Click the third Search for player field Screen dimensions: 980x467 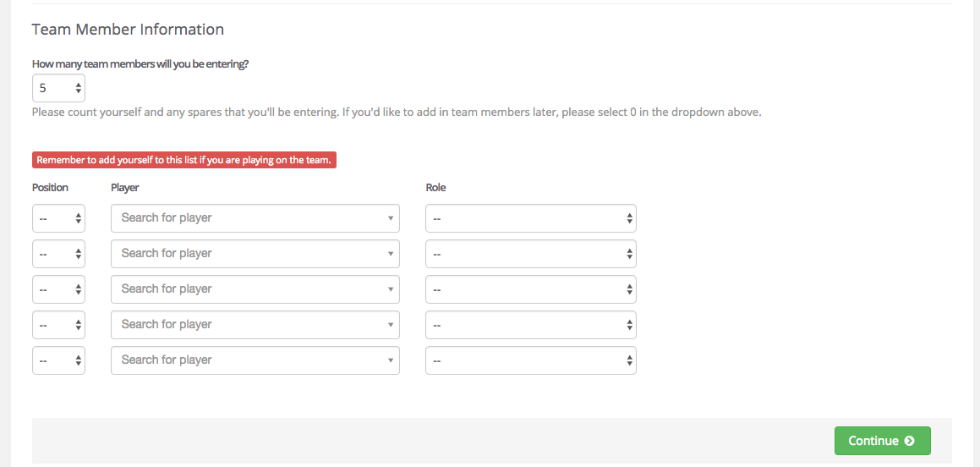click(x=255, y=289)
